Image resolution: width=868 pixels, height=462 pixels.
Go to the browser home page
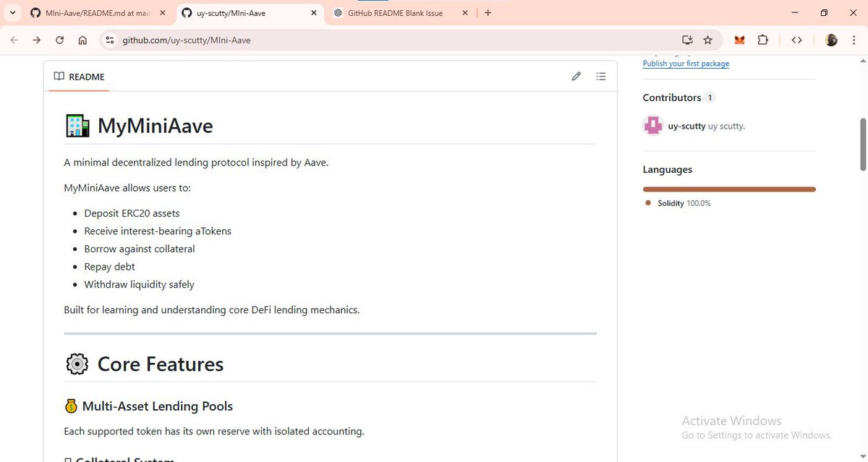(x=83, y=40)
